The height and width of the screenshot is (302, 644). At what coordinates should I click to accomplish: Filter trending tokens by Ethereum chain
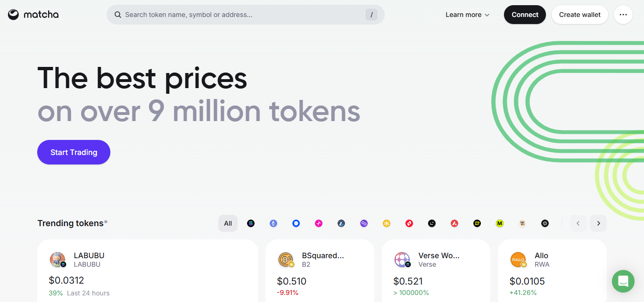273,223
